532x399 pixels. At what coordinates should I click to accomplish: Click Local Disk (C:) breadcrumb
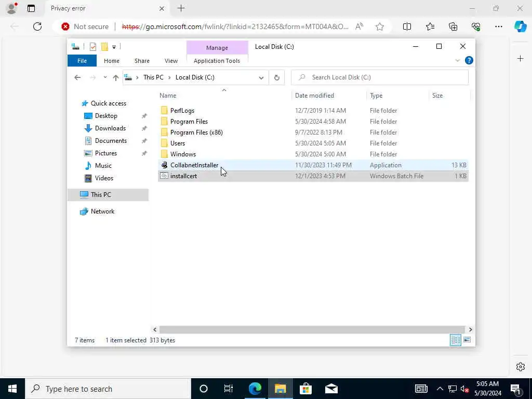tap(195, 77)
